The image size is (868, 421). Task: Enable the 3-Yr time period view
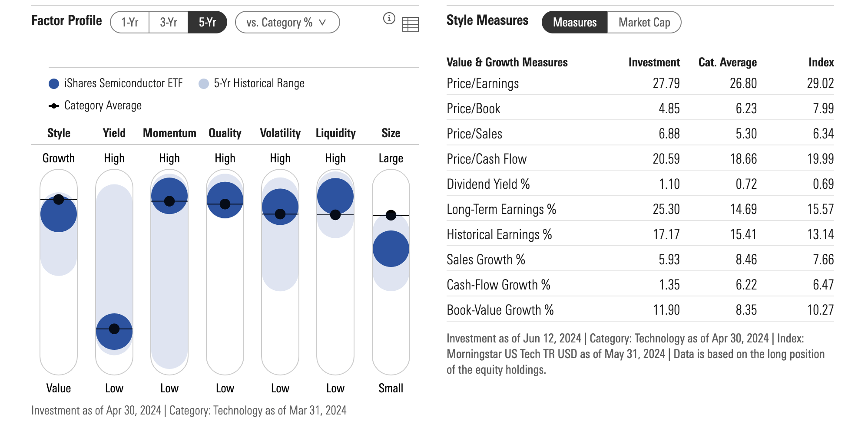click(168, 22)
